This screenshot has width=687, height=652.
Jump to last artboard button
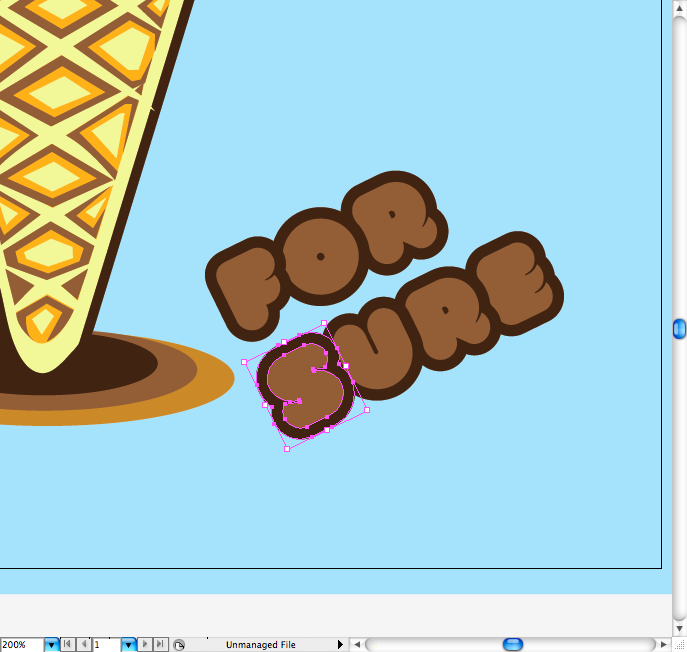coord(160,645)
